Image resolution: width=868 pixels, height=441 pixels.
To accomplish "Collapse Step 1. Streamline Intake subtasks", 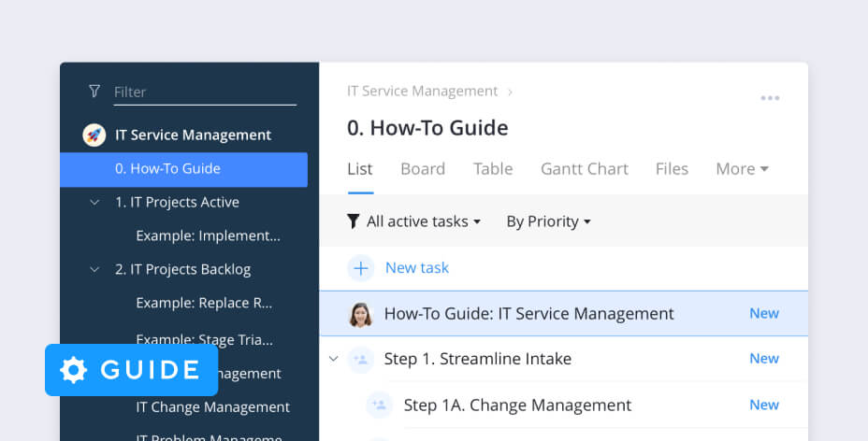I will click(334, 359).
